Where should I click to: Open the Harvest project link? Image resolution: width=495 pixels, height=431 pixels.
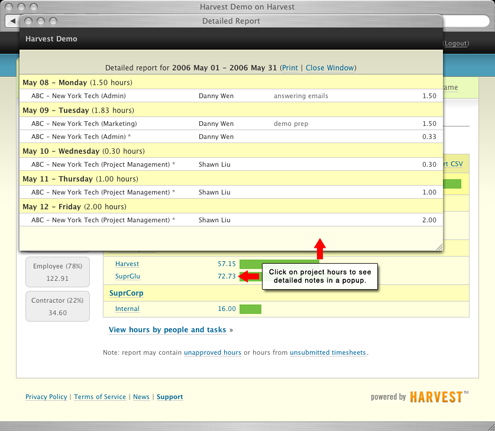(127, 264)
